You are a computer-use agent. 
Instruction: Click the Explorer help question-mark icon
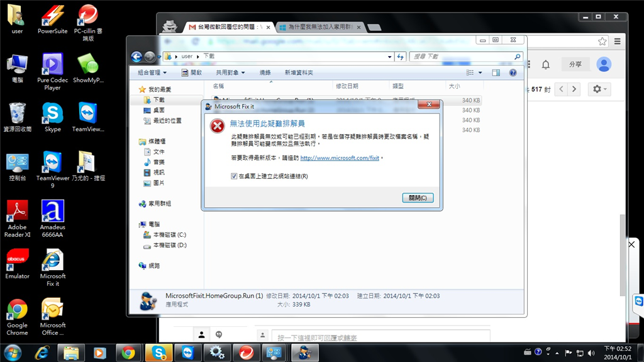(x=513, y=72)
